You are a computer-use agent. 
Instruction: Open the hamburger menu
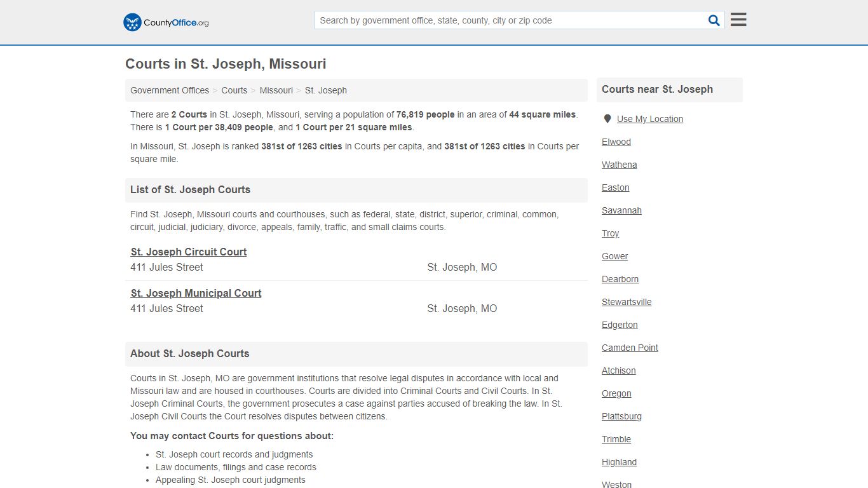738,20
